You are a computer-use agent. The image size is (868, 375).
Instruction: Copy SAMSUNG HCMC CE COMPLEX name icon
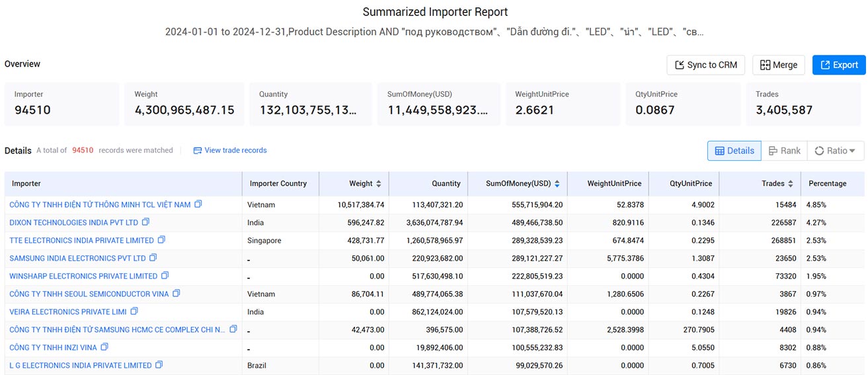click(x=233, y=329)
